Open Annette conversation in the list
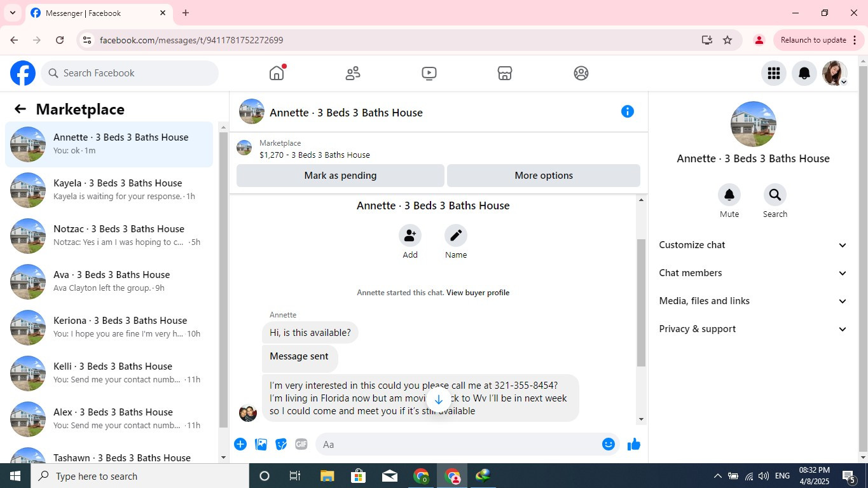 (x=109, y=144)
